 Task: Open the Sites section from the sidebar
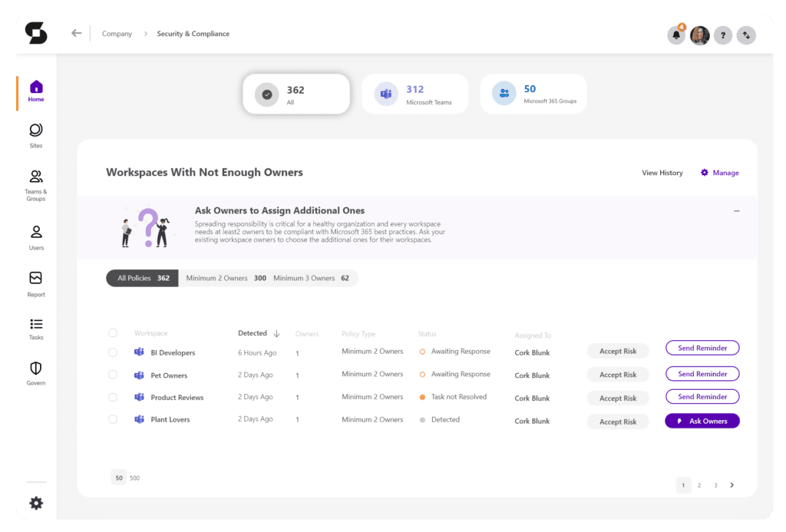point(35,134)
